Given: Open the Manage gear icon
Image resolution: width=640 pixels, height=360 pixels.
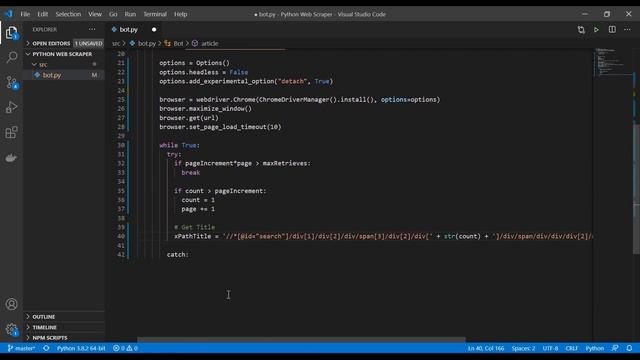Looking at the screenshot, I should click(x=11, y=329).
